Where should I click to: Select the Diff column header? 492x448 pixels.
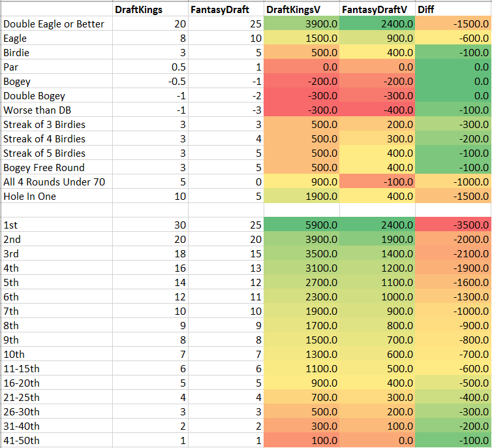click(x=453, y=9)
